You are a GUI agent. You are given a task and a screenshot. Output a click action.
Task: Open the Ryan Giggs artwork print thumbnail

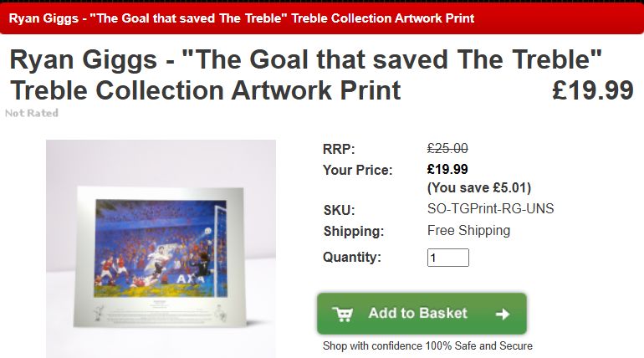click(161, 248)
